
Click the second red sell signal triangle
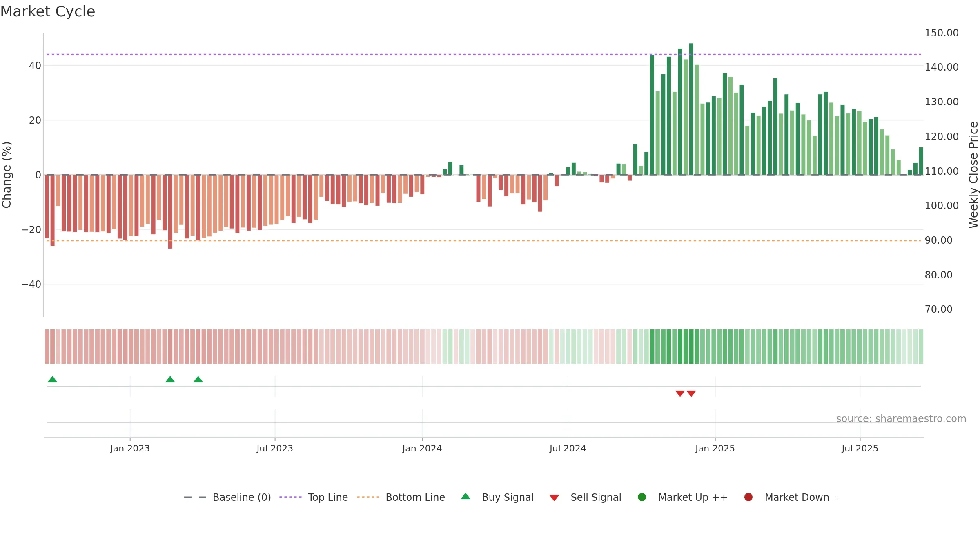[x=691, y=393]
